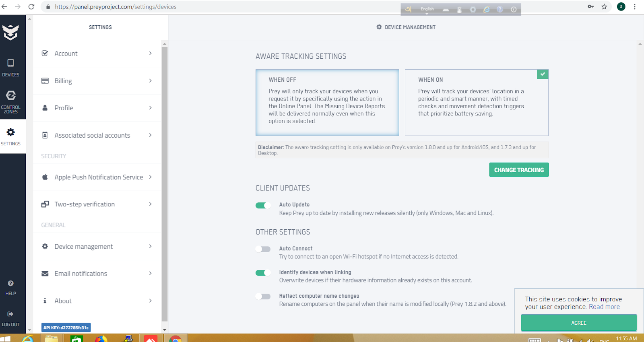The height and width of the screenshot is (342, 644).
Task: Click the CHANGE TRACKING button
Action: pos(519,170)
